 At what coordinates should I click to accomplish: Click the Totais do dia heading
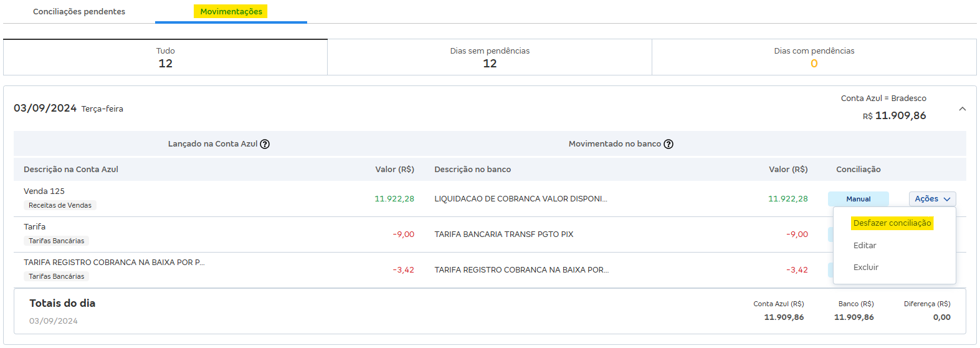[x=62, y=304]
